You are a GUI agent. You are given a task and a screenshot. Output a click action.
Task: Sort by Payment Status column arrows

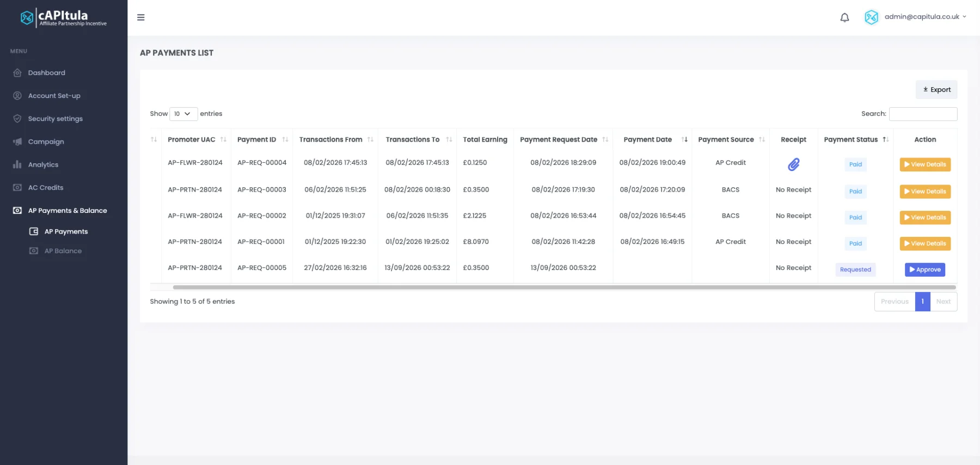tap(886, 140)
